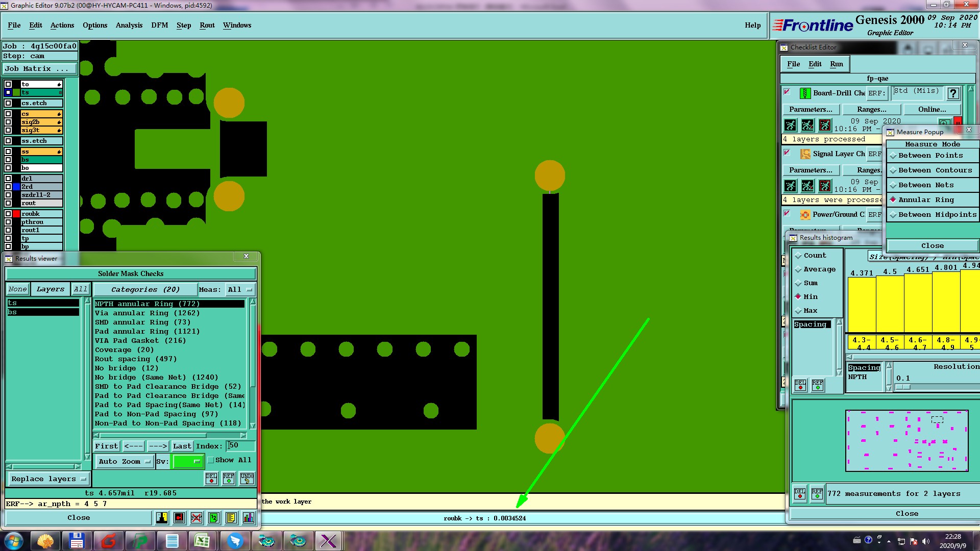Click red run icon under Signal Layer Check
980x551 pixels.
(x=825, y=186)
